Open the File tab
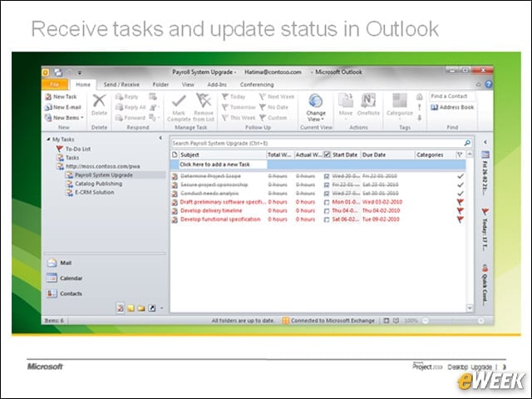This screenshot has width=532, height=399. (x=54, y=85)
